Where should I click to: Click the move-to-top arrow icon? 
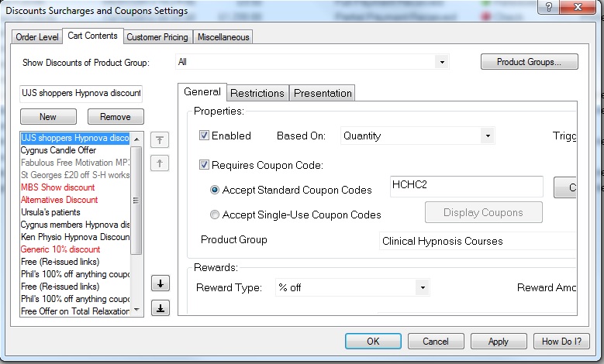tap(159, 140)
